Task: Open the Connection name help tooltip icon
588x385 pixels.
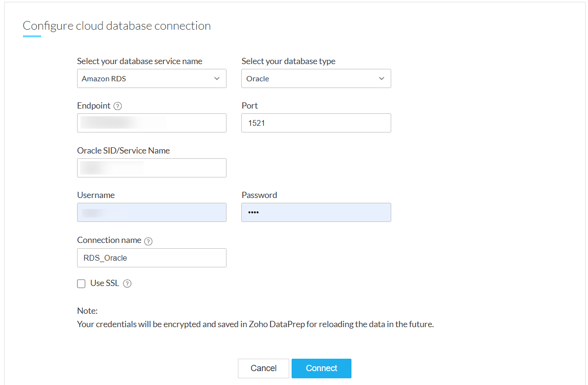Action: [148, 241]
